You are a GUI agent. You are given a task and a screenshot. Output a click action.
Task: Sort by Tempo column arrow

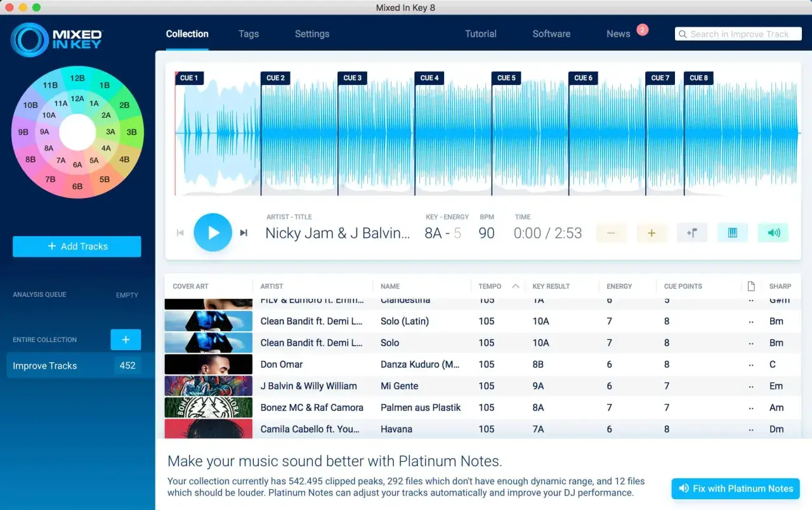516,286
